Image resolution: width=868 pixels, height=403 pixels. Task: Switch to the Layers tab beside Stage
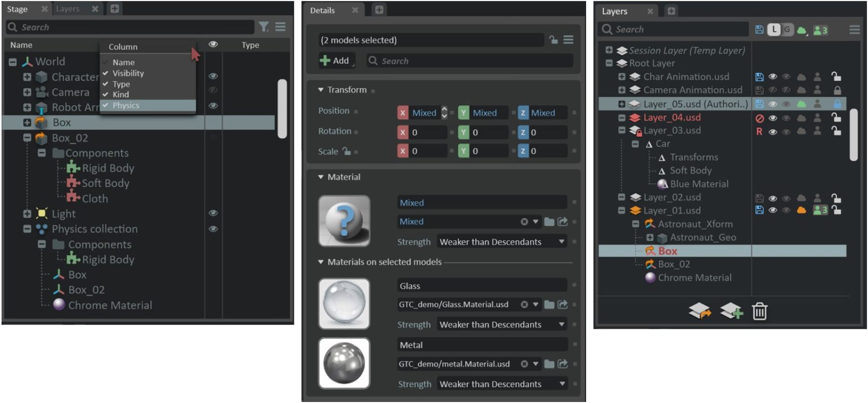click(68, 9)
